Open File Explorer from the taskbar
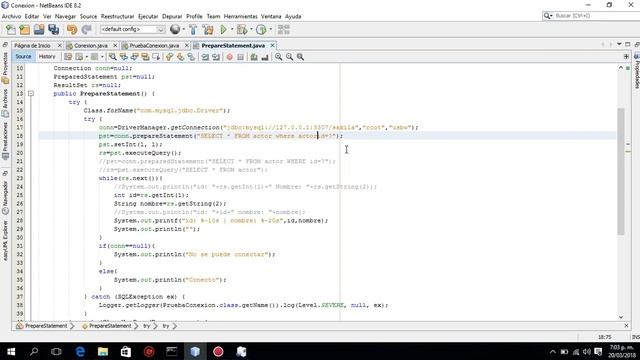The width and height of the screenshot is (640, 360). (103, 351)
